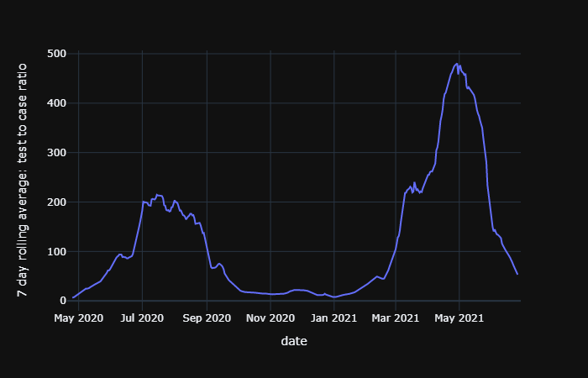Select the 200 y-axis tick label
The image size is (588, 378).
55,202
